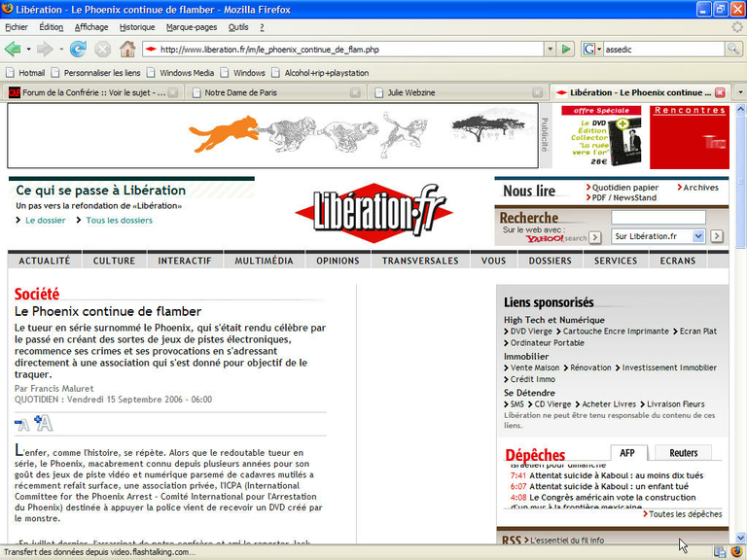Click the page vertical scrollbar down arrow
Image resolution: width=747 pixels, height=560 pixels.
741,538
